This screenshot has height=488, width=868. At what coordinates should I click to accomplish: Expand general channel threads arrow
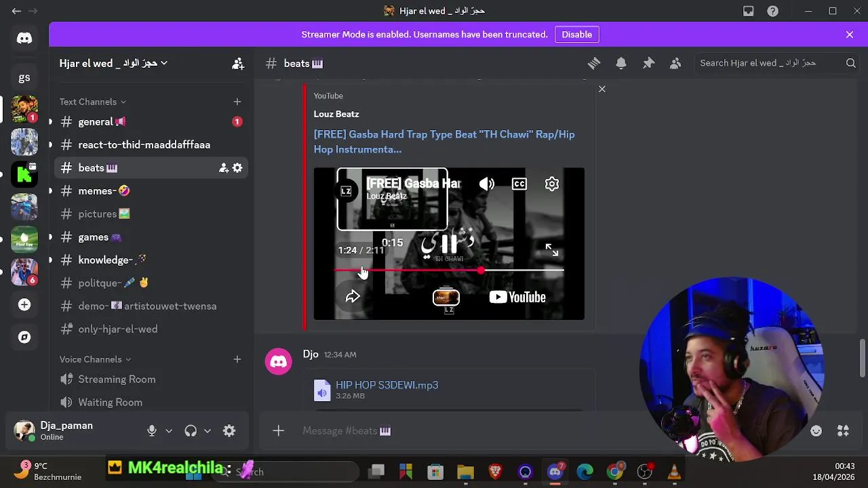pyautogui.click(x=50, y=122)
